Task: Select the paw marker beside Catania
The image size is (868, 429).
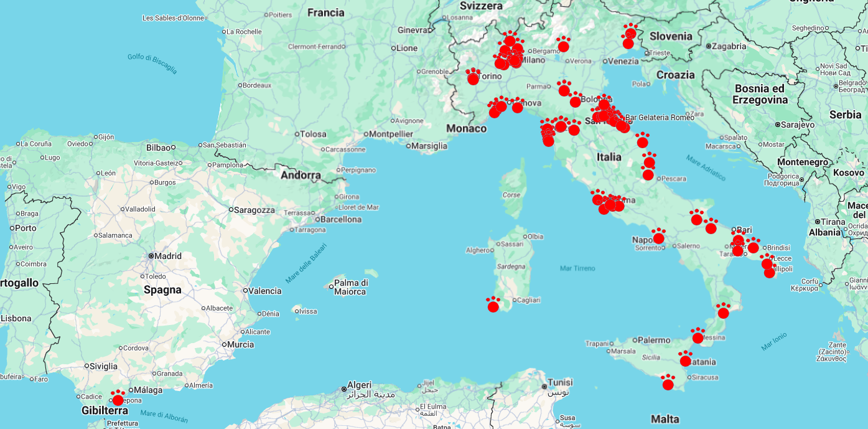Action: (685, 359)
